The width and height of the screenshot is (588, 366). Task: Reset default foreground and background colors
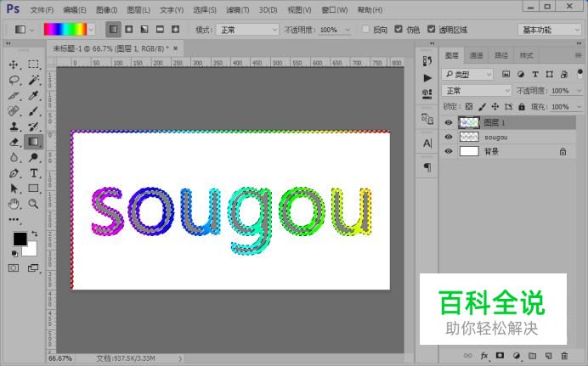[x=14, y=254]
